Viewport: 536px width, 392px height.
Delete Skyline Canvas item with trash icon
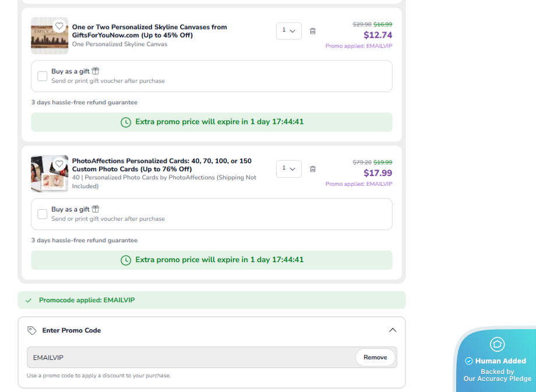[313, 31]
